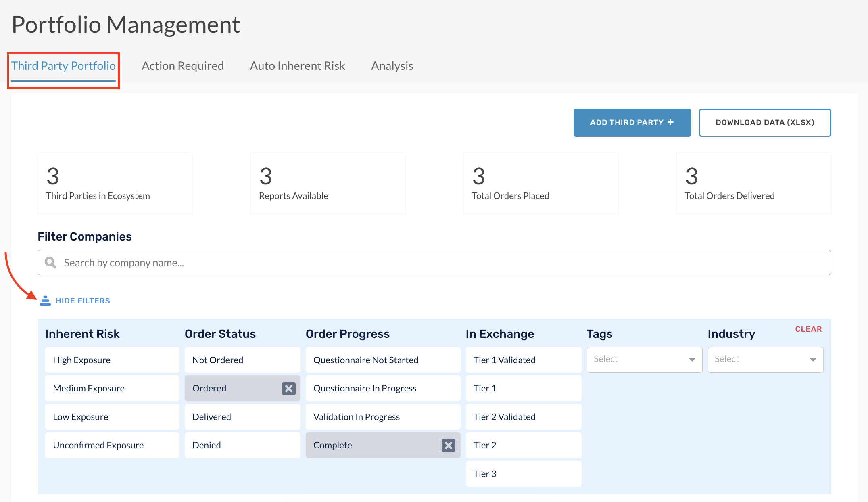Remove Complete filter with X icon
The height and width of the screenshot is (502, 868).
click(x=449, y=445)
